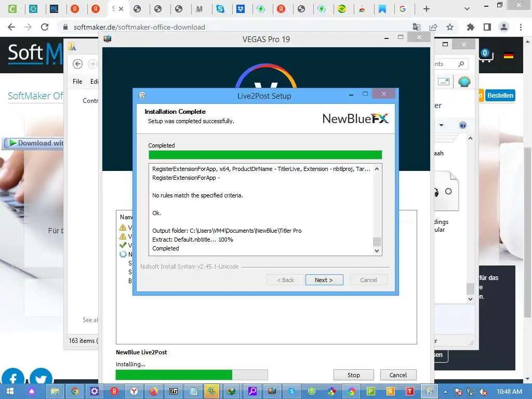Click the Chrome back navigation arrow
Image resolution: width=532 pixels, height=399 pixels.
(11, 27)
